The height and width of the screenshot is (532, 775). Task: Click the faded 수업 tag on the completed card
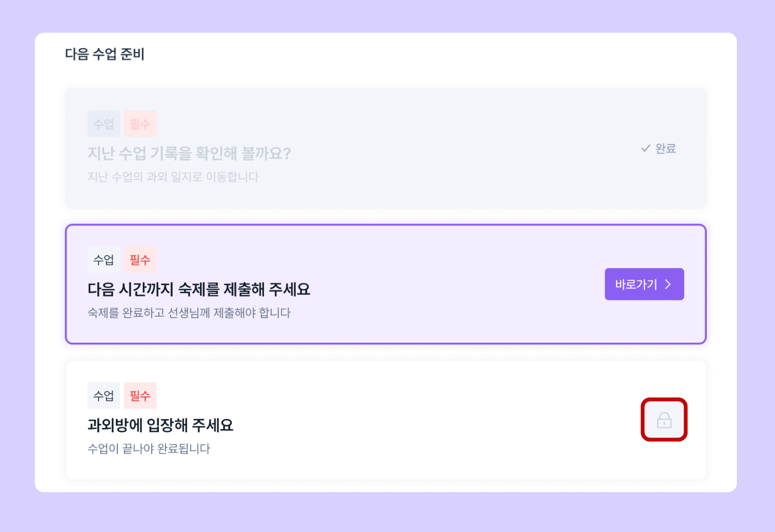click(x=104, y=124)
